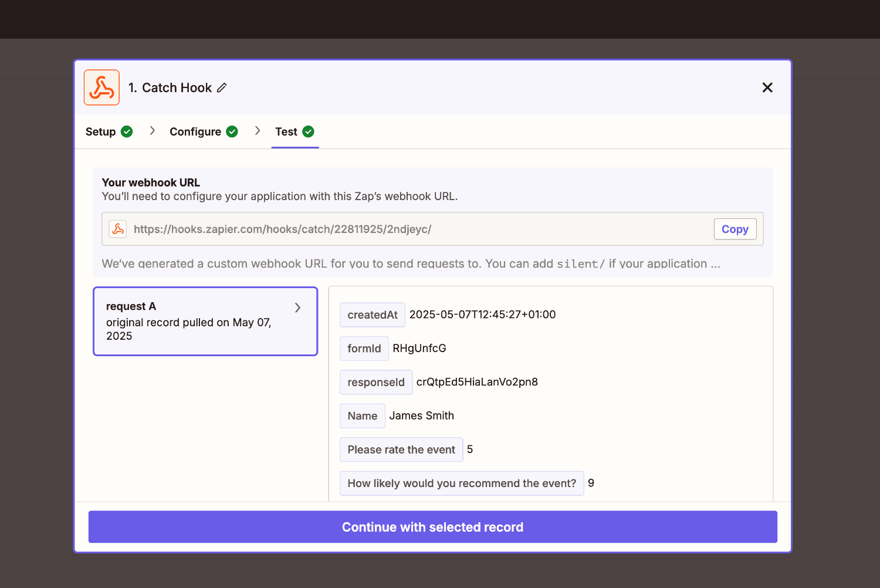The width and height of the screenshot is (880, 588).
Task: Click the webhook URL text field
Action: tap(432, 229)
